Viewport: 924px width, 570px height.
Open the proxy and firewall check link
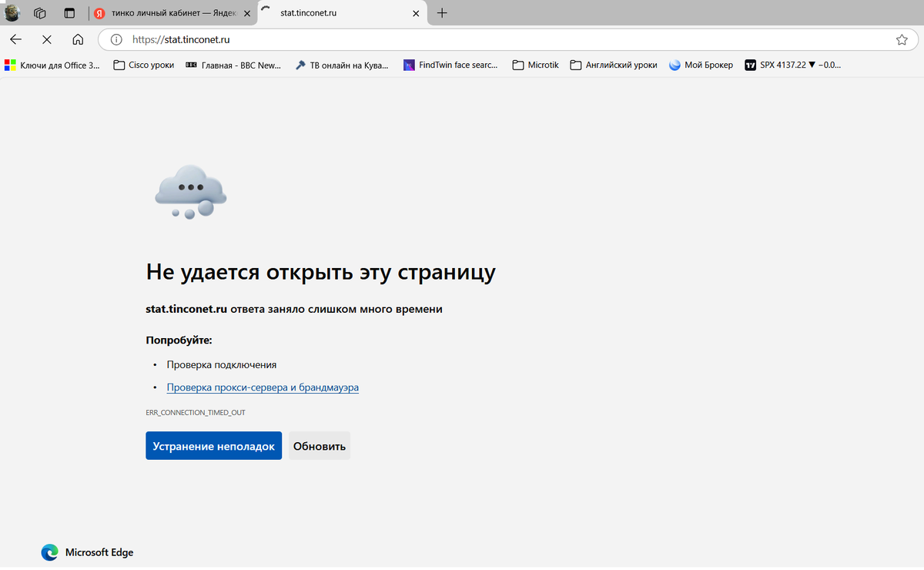[263, 387]
